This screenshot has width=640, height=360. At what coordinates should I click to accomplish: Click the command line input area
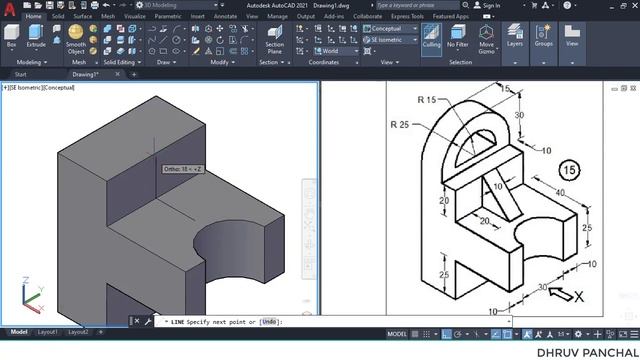click(333, 322)
